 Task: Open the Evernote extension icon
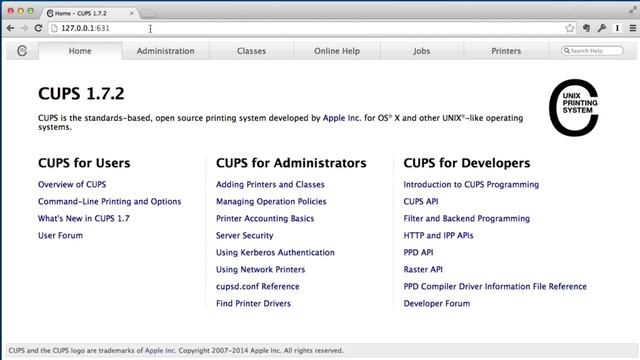point(587,28)
